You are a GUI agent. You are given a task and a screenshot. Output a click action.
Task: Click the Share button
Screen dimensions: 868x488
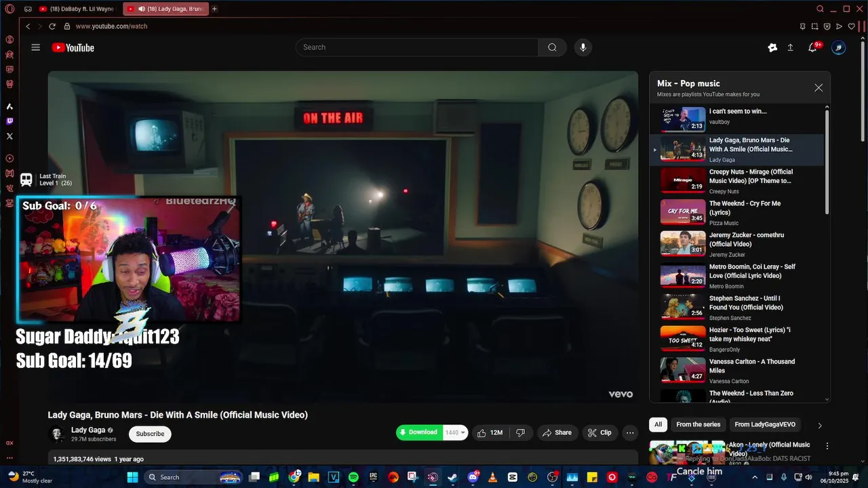(557, 432)
